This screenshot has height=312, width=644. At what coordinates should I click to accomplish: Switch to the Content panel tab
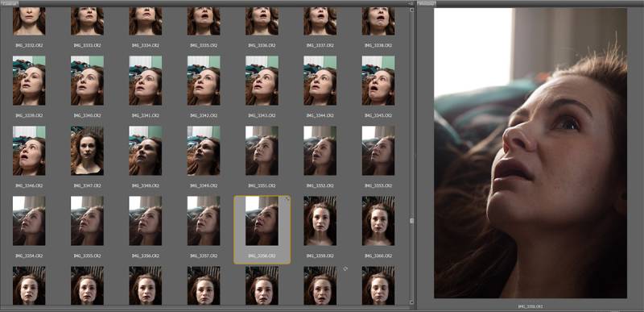(x=9, y=3)
